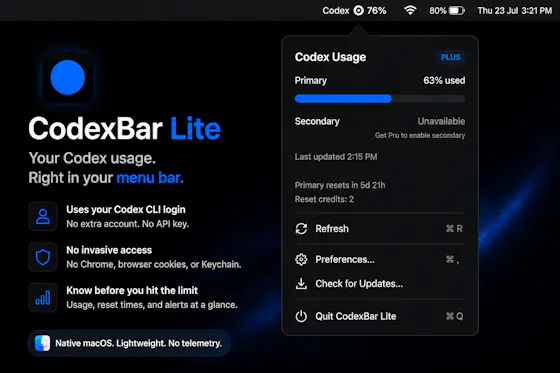Click the "Secondary" label
This screenshot has height=373, width=560.
(x=317, y=121)
